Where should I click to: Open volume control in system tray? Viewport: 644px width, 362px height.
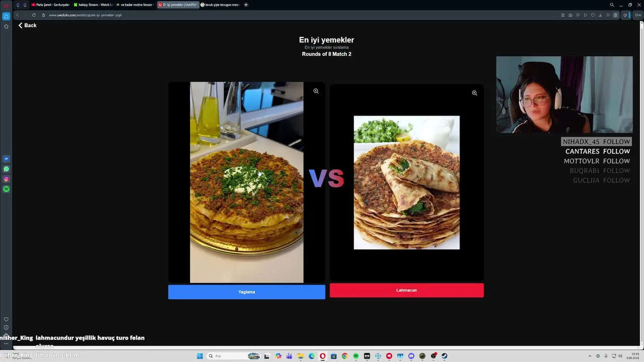620,356
